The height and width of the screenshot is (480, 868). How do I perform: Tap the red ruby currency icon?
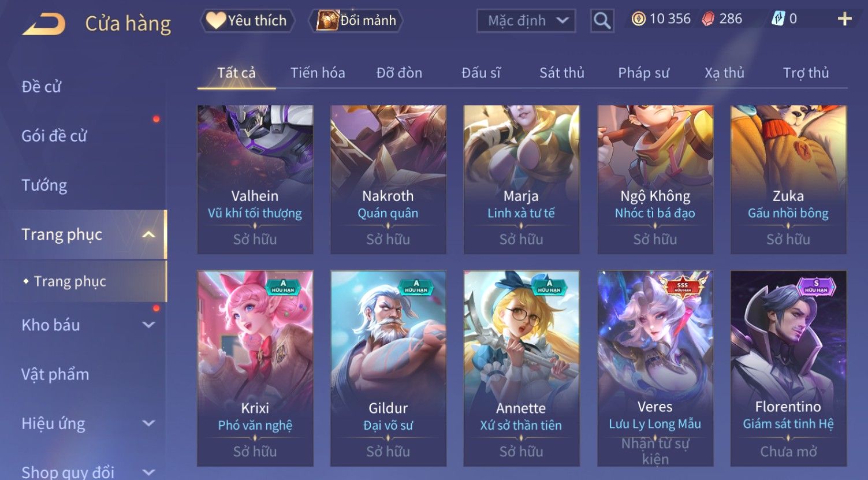pos(708,19)
